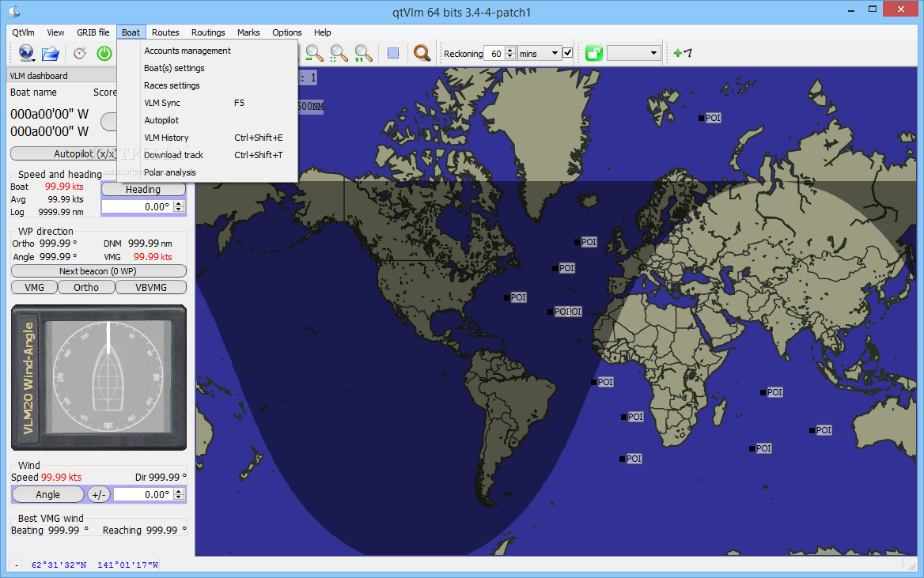Click the globe map icon in toolbar
924x578 pixels.
click(26, 53)
